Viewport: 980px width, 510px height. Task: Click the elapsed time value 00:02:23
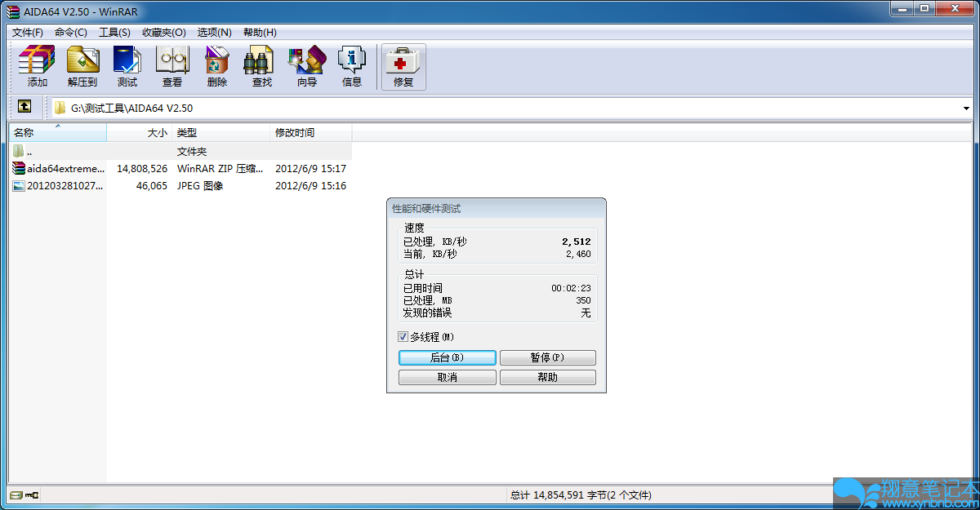click(571, 288)
